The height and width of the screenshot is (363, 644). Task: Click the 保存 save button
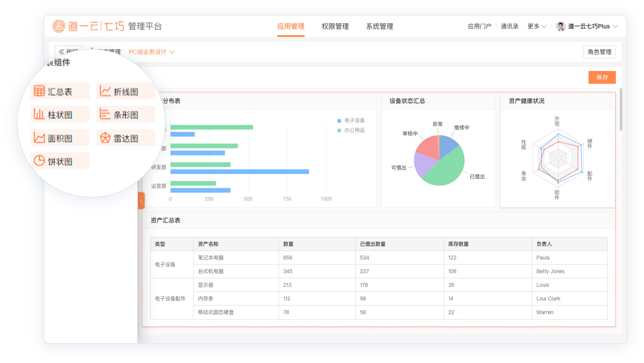pyautogui.click(x=602, y=77)
